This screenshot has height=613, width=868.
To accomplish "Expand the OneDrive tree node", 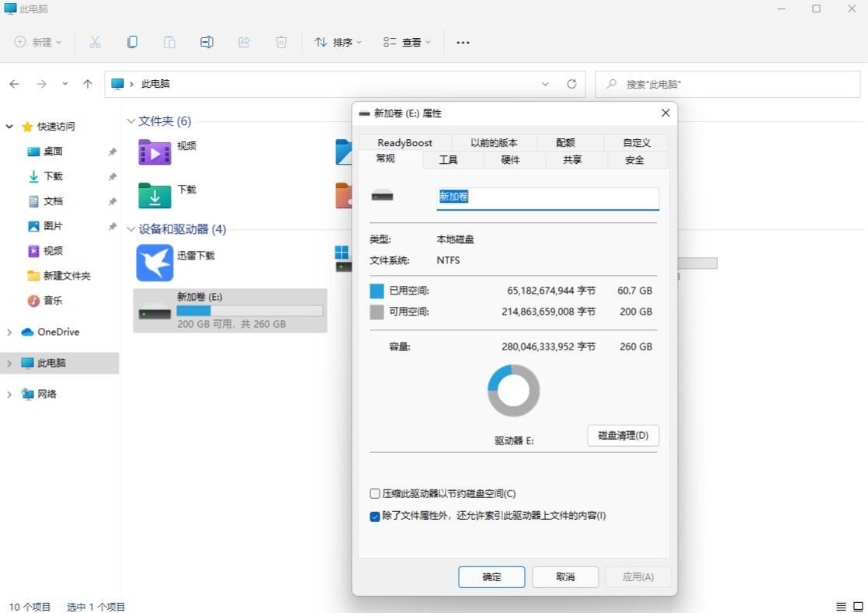I will tap(9, 333).
